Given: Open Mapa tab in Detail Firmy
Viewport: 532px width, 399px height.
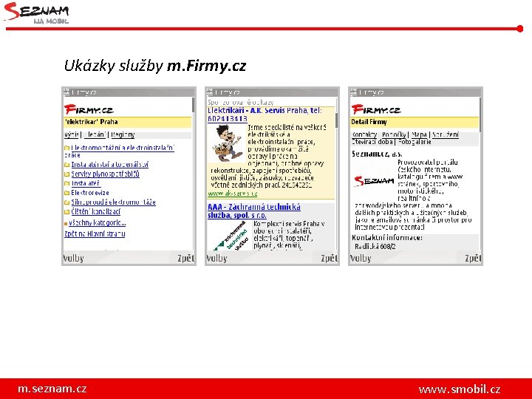Looking at the screenshot, I should (419, 134).
